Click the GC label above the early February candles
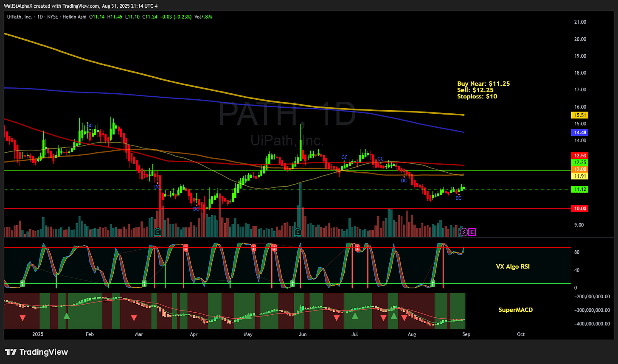This screenshot has height=364, width=618. 90,126
